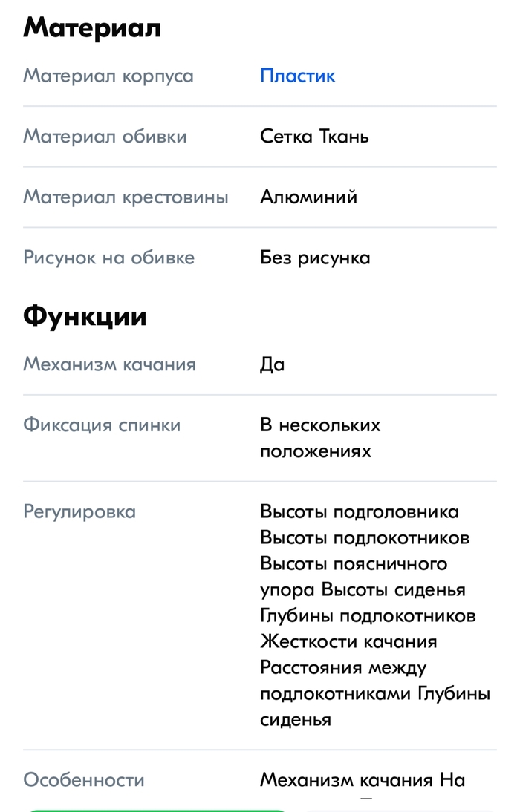The height and width of the screenshot is (812, 520).
Task: Click the "Функции" section heading
Action: pyautogui.click(x=85, y=316)
